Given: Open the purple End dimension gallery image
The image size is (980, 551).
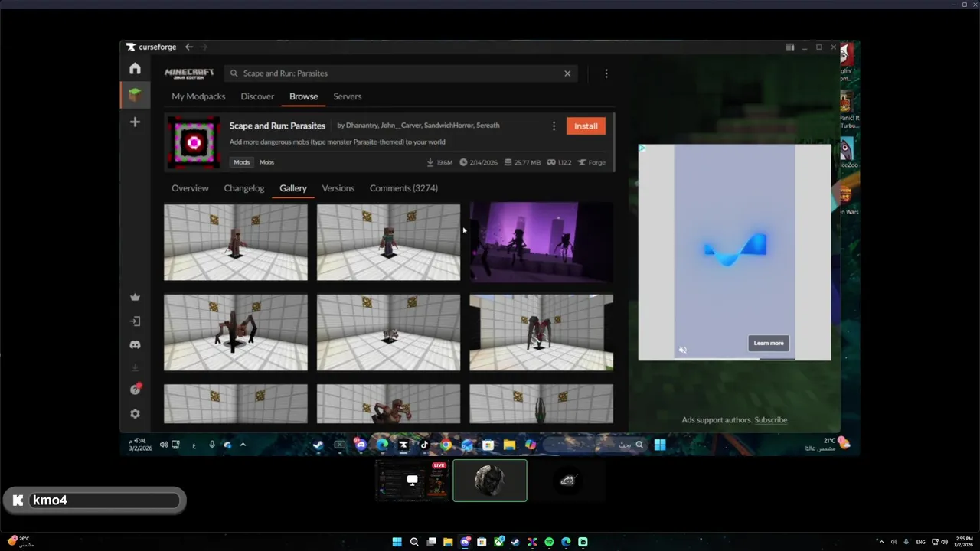Looking at the screenshot, I should pos(541,242).
